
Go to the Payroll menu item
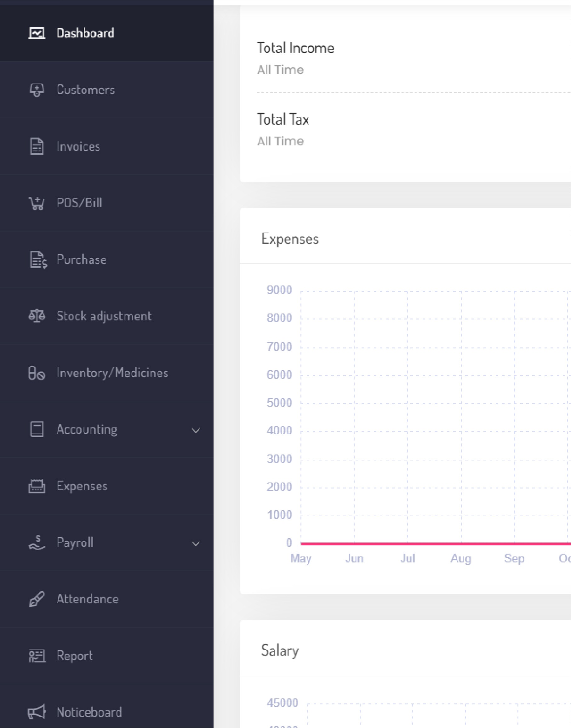point(75,543)
